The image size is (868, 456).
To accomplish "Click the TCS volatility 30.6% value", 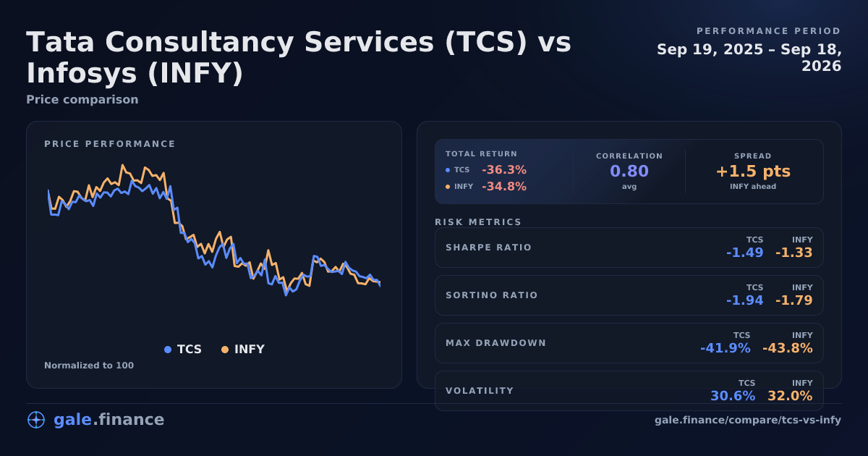I will point(733,396).
